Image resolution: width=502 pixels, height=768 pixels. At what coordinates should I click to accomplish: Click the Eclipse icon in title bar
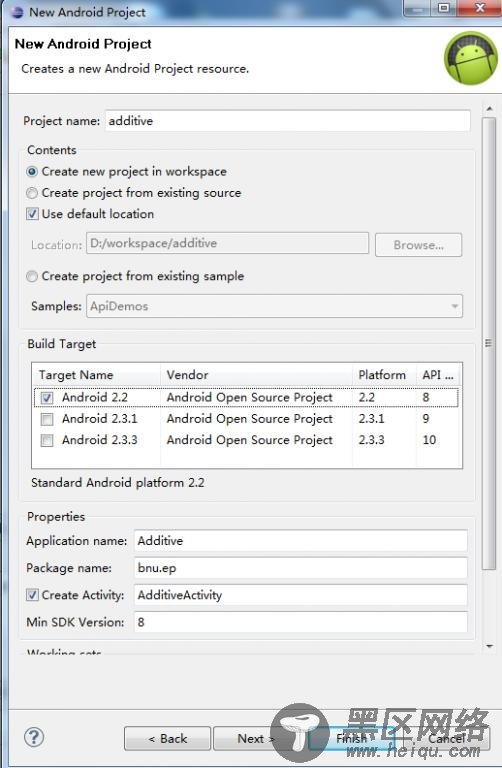[x=17, y=12]
